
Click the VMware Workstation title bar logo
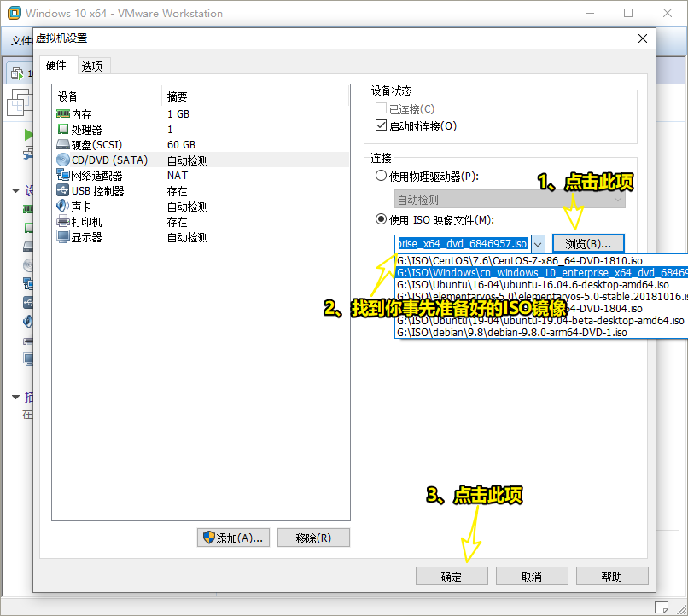(x=14, y=13)
